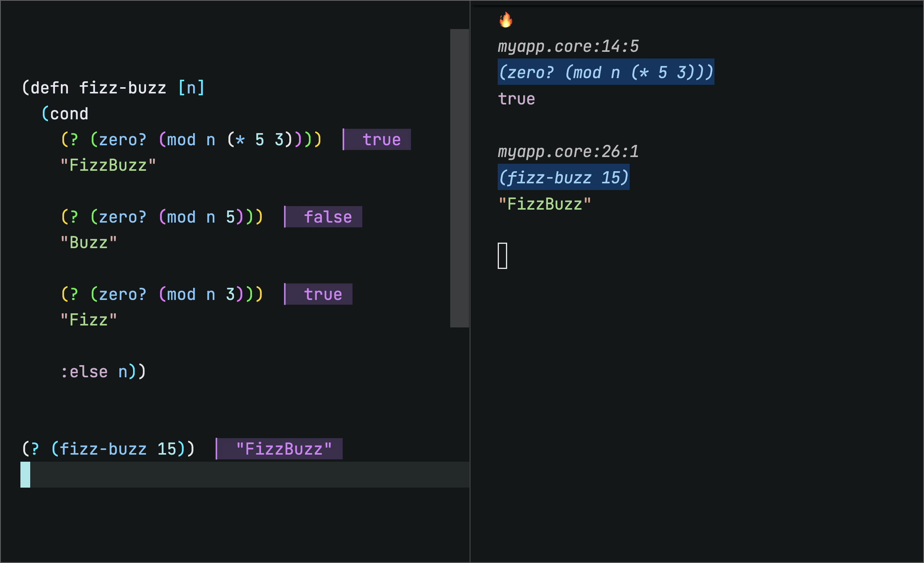Click inline true result beside mod n 3
The image size is (924, 563).
pos(318,294)
